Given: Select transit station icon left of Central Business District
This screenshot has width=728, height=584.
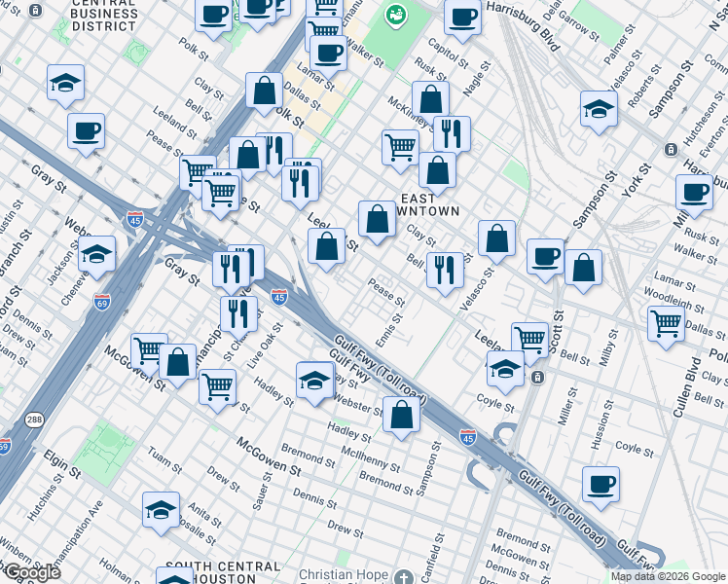Looking at the screenshot, I should (35, 10).
